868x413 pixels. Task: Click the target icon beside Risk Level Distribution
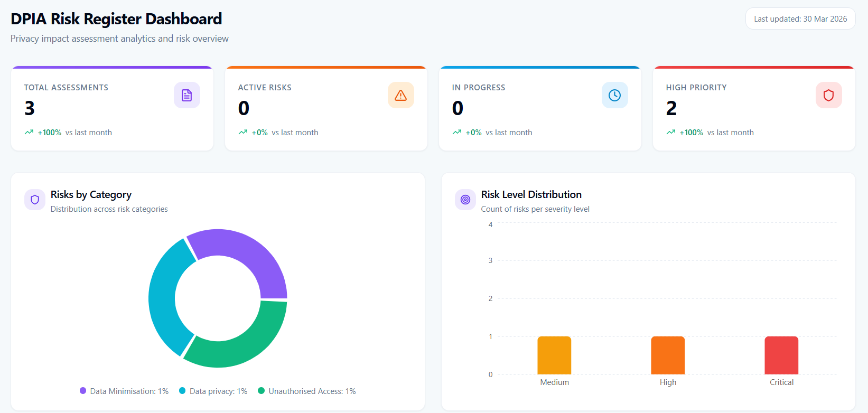[465, 200]
